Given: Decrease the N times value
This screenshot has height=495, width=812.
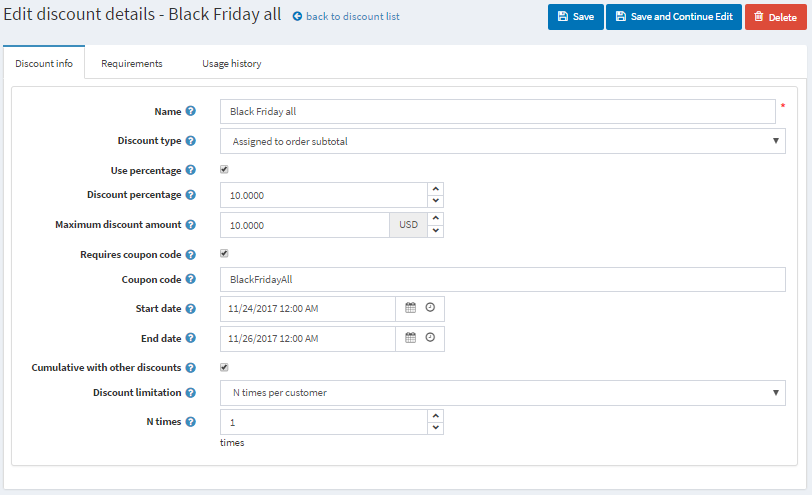Looking at the screenshot, I should 435,428.
